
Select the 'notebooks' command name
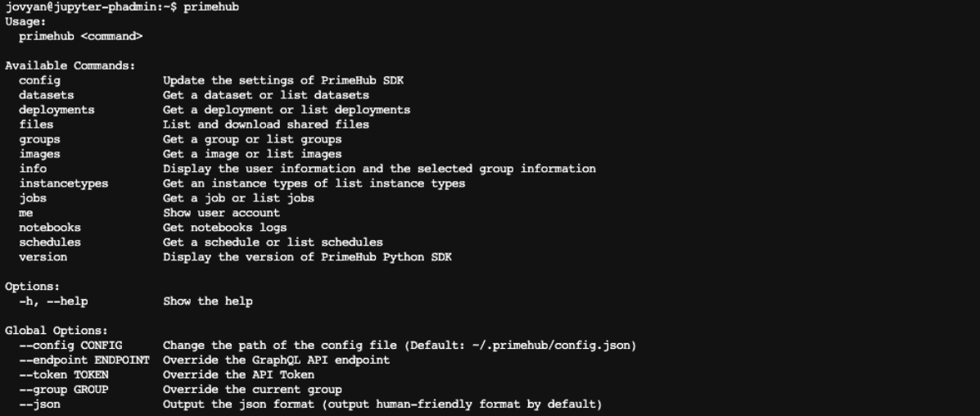[50, 228]
